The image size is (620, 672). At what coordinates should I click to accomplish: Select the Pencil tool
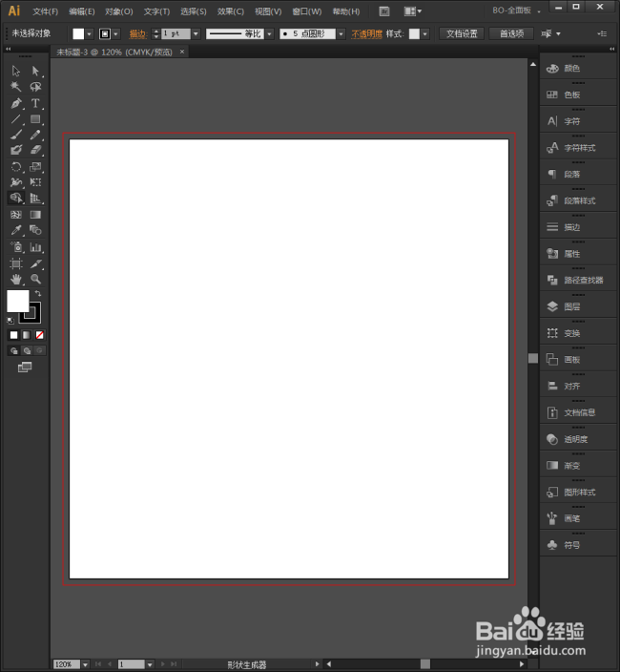(x=35, y=135)
